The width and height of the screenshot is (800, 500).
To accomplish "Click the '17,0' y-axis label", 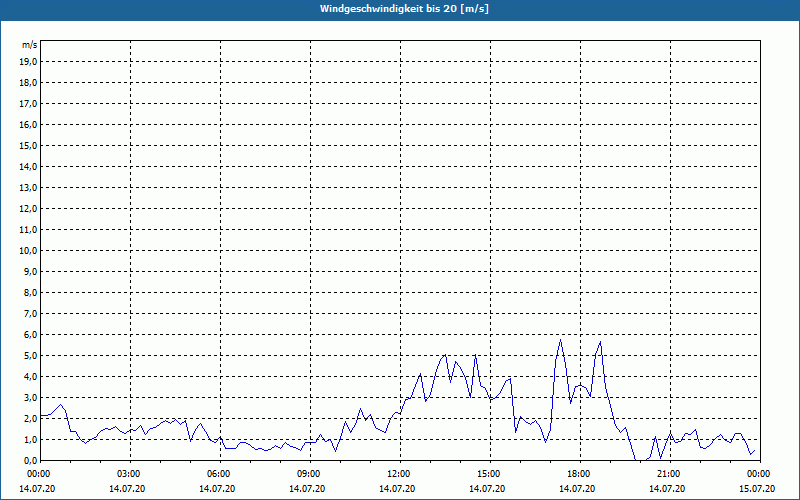I will coord(28,104).
